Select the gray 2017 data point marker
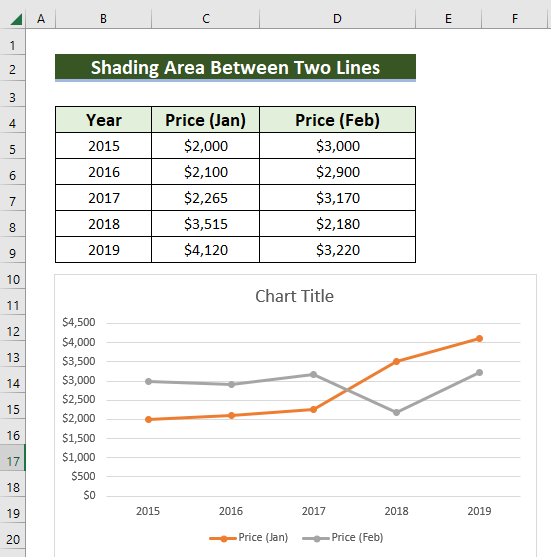Screen dimensions: 551x557 pyautogui.click(x=313, y=375)
